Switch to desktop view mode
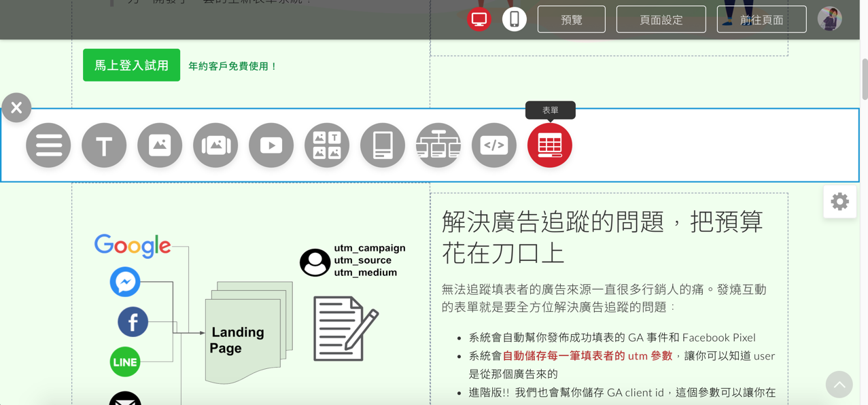Viewport: 868px width, 405px height. (479, 19)
